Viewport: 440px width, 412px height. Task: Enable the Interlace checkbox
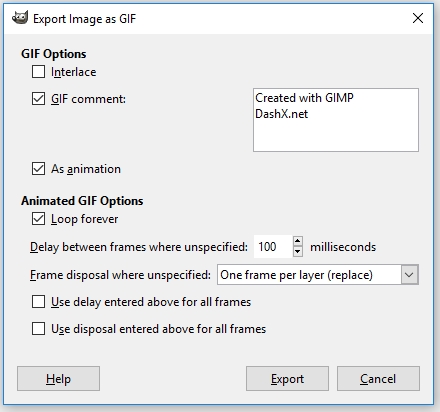(x=38, y=72)
